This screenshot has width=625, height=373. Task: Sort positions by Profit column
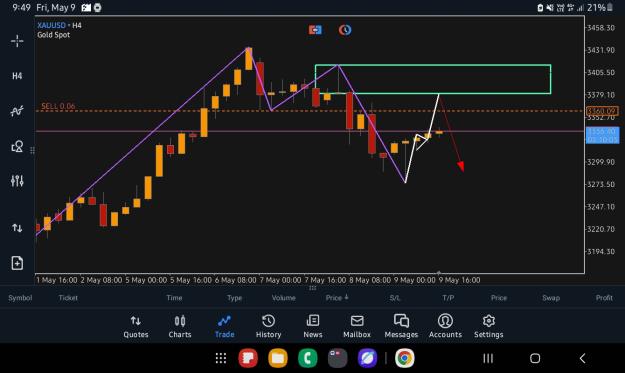pyautogui.click(x=604, y=298)
